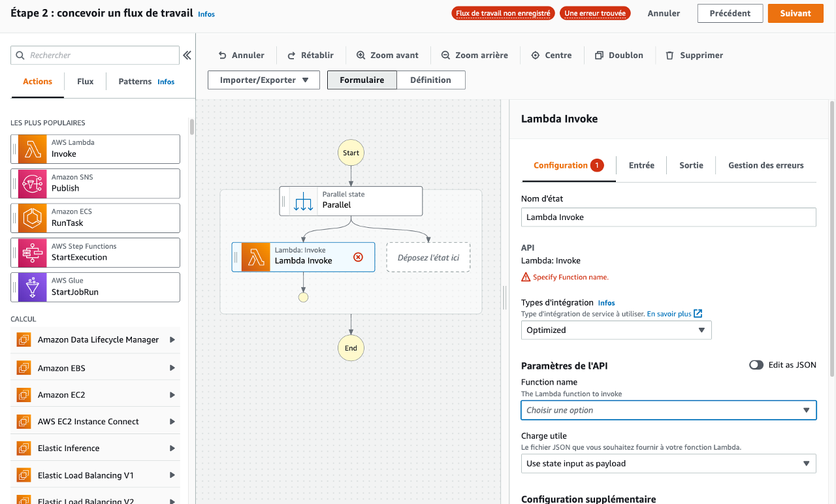
Task: Click the top Annuler cancel button
Action: pos(664,13)
